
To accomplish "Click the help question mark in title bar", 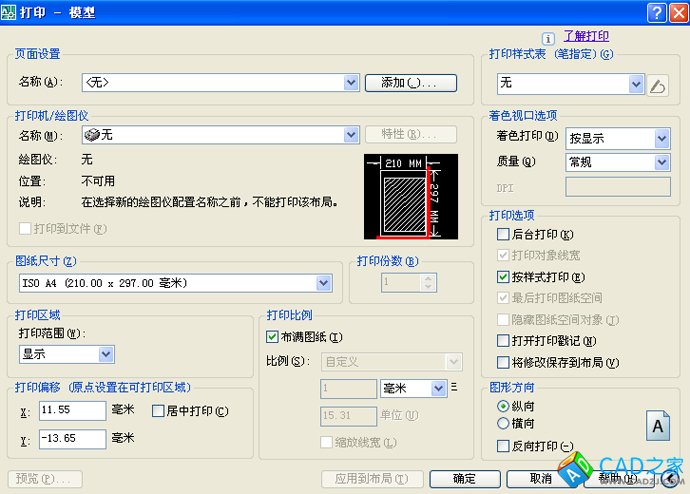I will coord(655,12).
